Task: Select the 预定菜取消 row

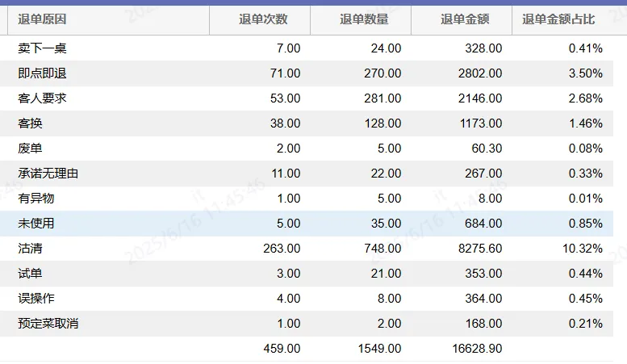Action: click(48, 324)
